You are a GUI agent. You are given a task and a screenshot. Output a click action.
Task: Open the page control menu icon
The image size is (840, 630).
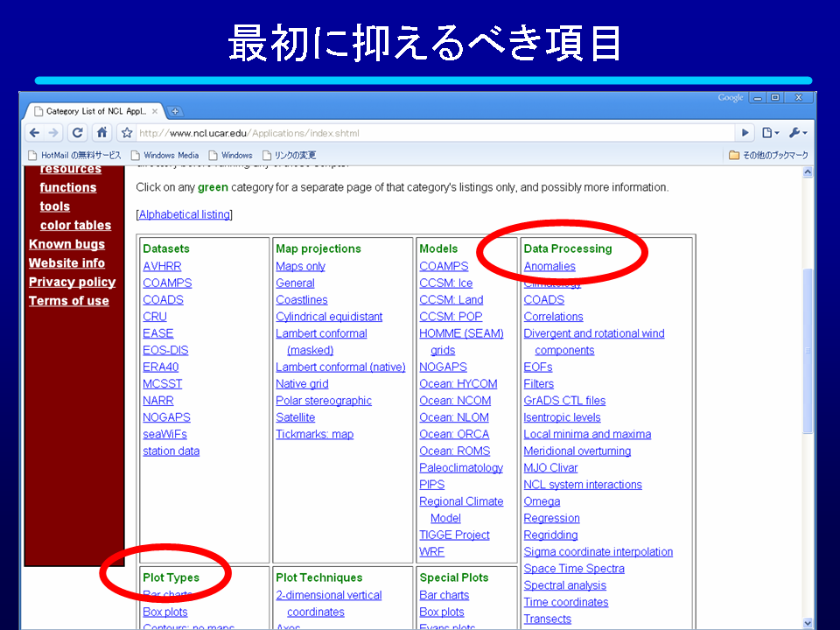pyautogui.click(x=770, y=133)
